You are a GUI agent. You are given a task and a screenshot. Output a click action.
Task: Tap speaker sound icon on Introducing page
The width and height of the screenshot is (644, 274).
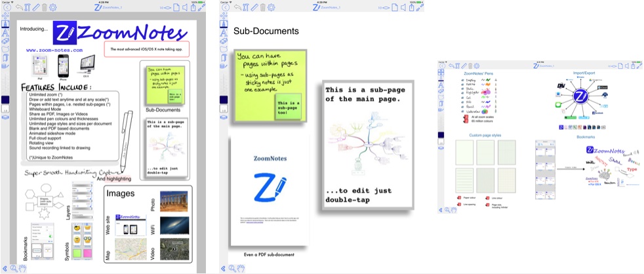(x=185, y=7)
